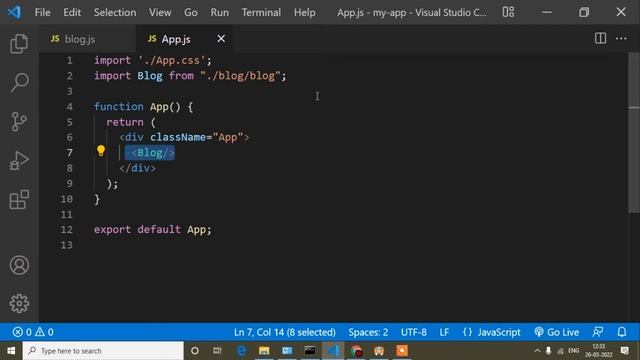This screenshot has width=640, height=360.
Task: Open the terminal app on taskbar
Action: (x=310, y=351)
